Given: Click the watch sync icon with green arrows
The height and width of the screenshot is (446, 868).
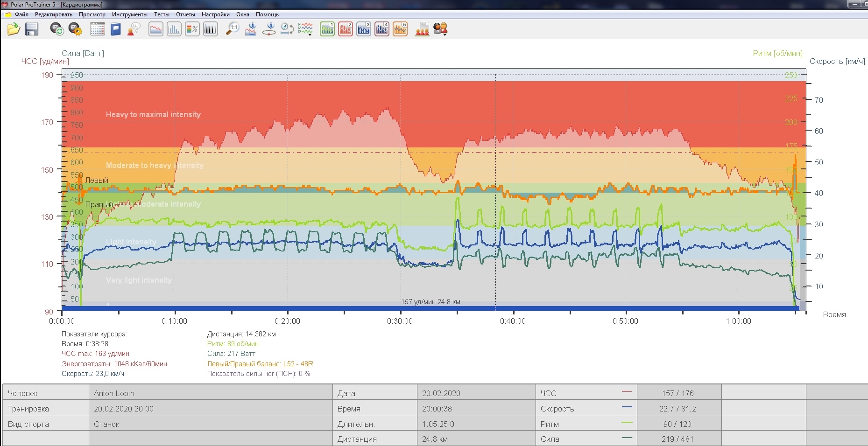Looking at the screenshot, I should 57,29.
